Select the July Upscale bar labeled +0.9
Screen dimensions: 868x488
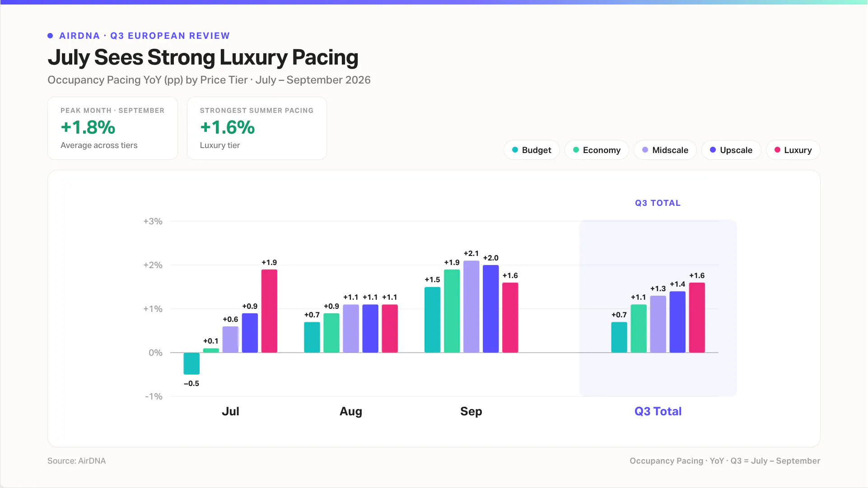(x=250, y=333)
